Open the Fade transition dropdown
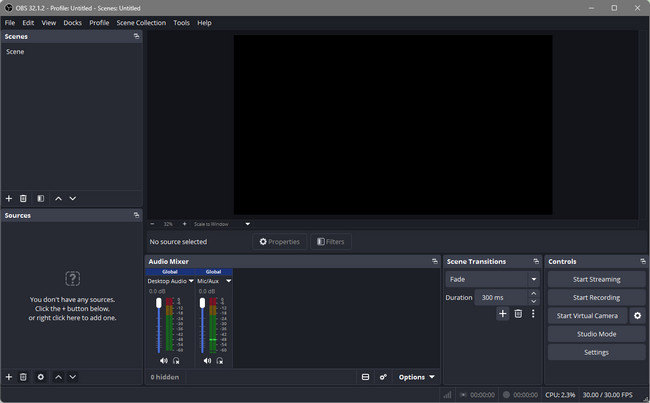 [x=492, y=279]
